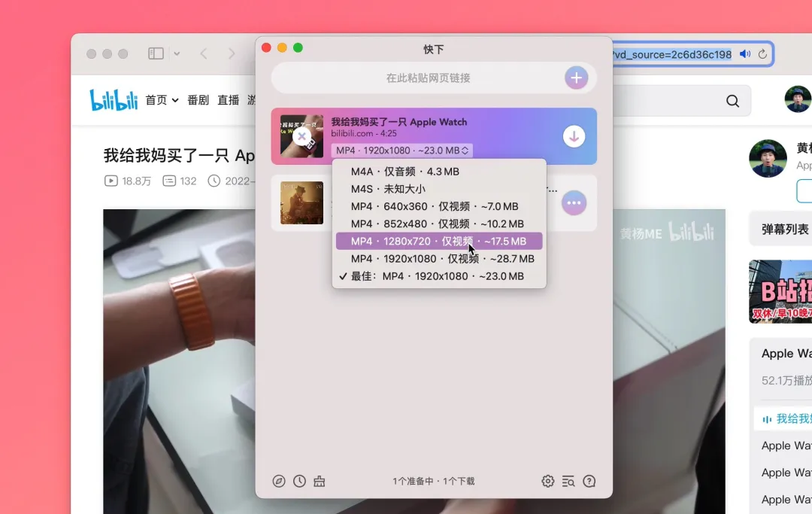Click the bilibili search magnifier icon
812x514 pixels.
coord(732,101)
